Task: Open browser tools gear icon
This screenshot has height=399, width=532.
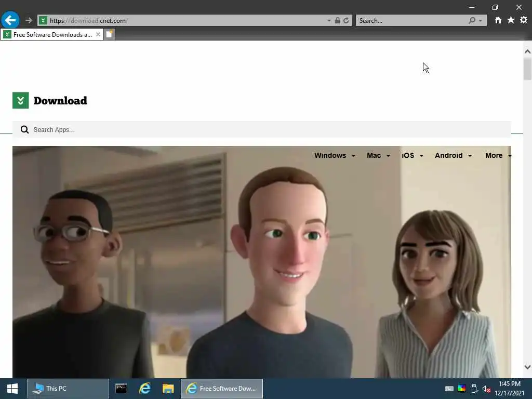Action: (524, 20)
